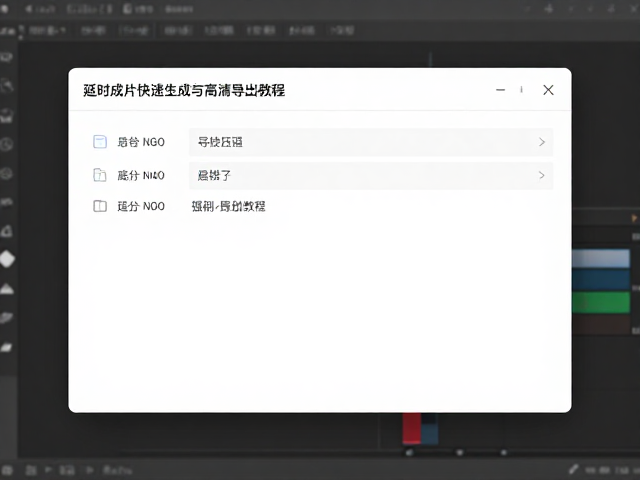Click the text to the right of NOO
The image size is (640, 480).
(x=229, y=206)
